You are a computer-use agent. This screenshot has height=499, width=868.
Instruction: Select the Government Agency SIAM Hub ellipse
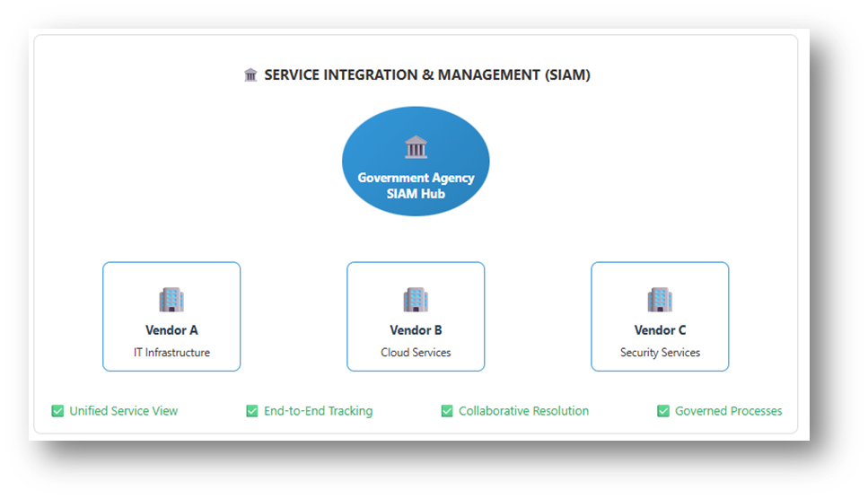(416, 161)
